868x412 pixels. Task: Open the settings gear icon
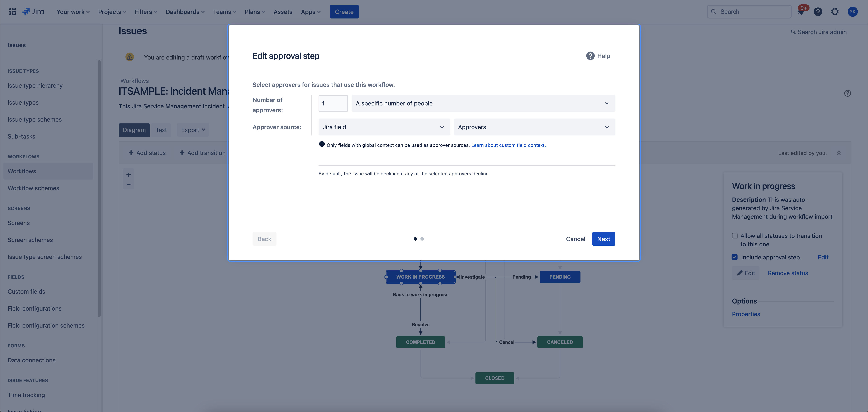(835, 12)
